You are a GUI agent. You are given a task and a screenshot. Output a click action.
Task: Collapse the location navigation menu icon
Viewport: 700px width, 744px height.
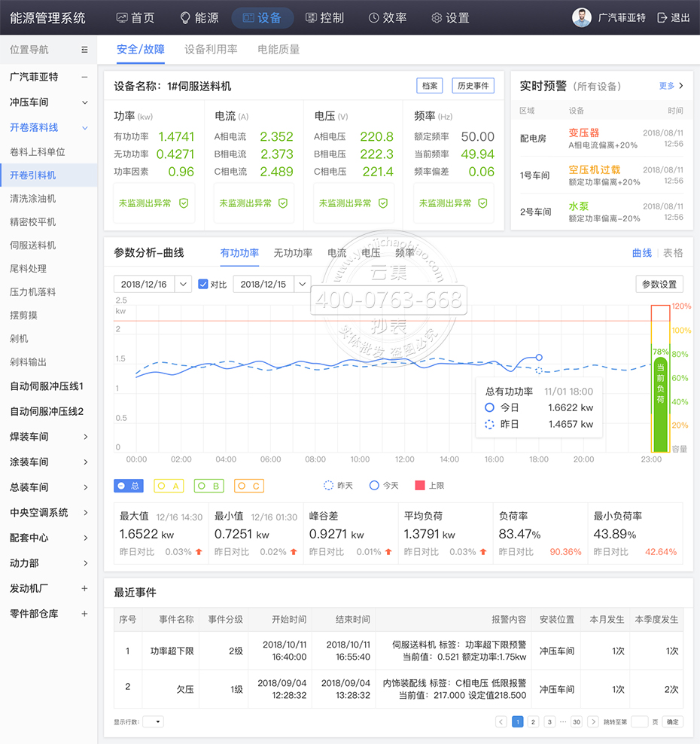(84, 50)
